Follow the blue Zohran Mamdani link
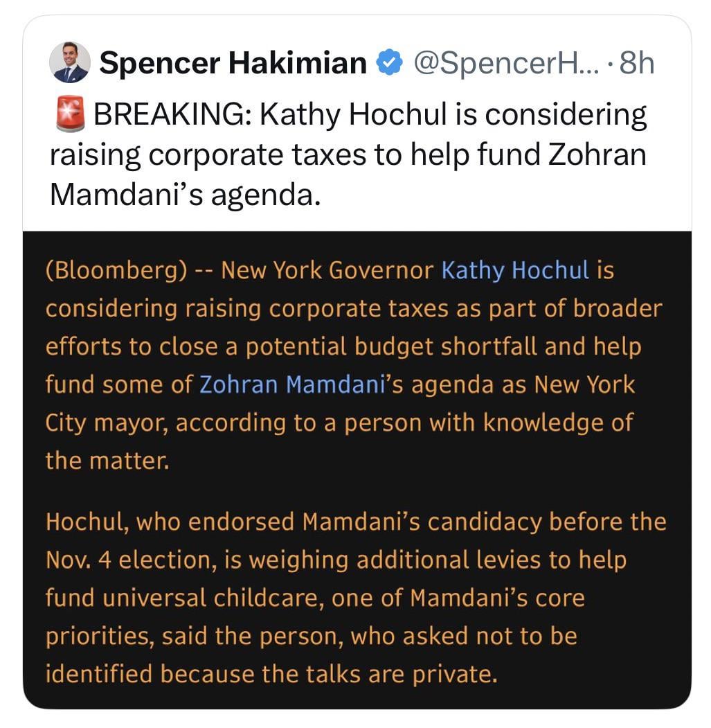 tap(291, 384)
